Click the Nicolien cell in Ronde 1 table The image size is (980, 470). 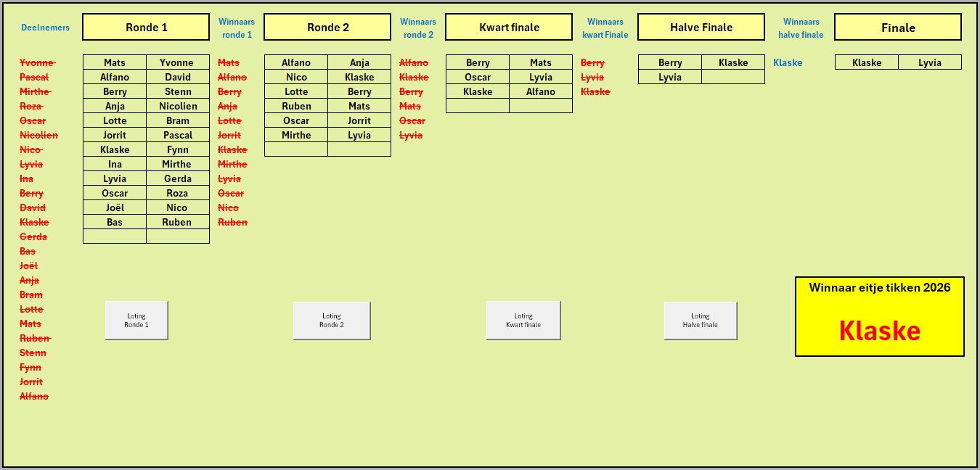(177, 106)
